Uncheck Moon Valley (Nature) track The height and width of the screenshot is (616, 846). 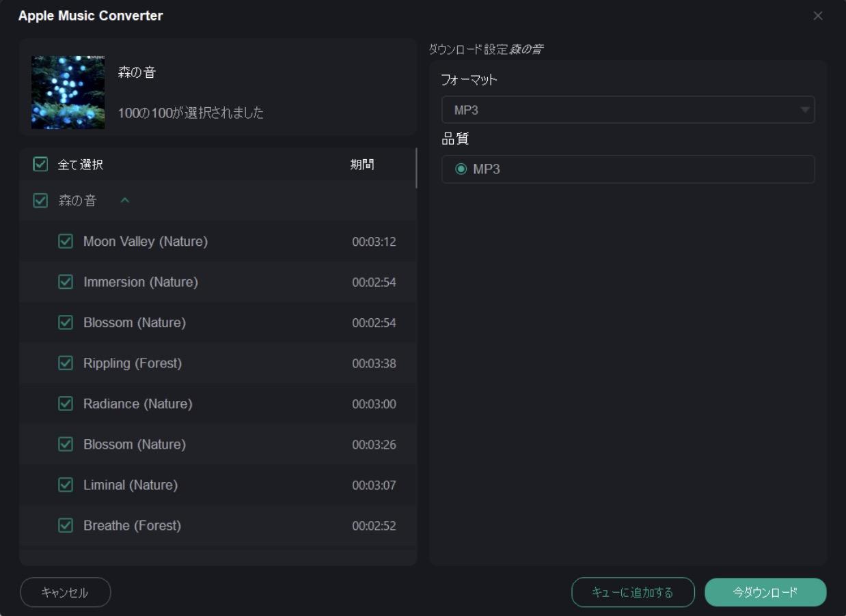click(x=66, y=241)
